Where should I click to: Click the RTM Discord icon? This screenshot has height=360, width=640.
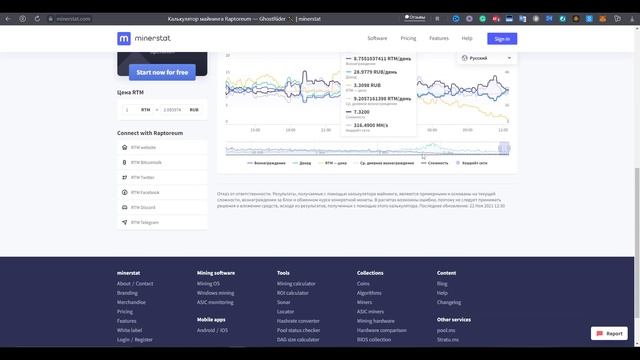tap(124, 207)
